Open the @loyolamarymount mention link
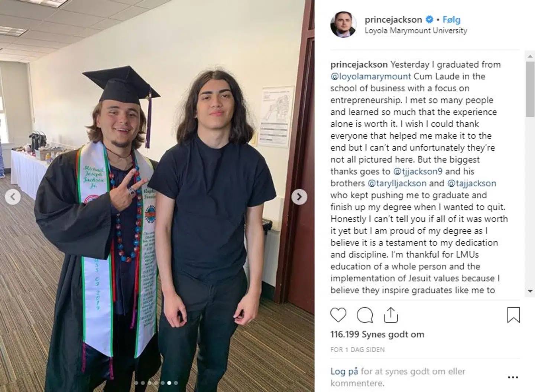The width and height of the screenshot is (535, 392). (x=371, y=76)
